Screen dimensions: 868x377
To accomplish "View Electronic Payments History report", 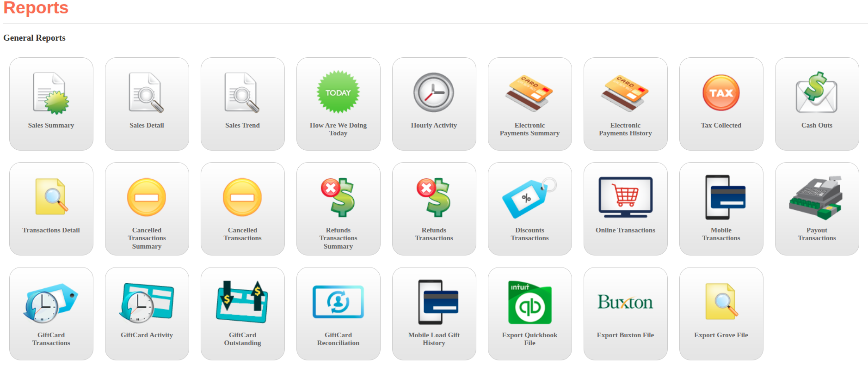I will click(625, 103).
